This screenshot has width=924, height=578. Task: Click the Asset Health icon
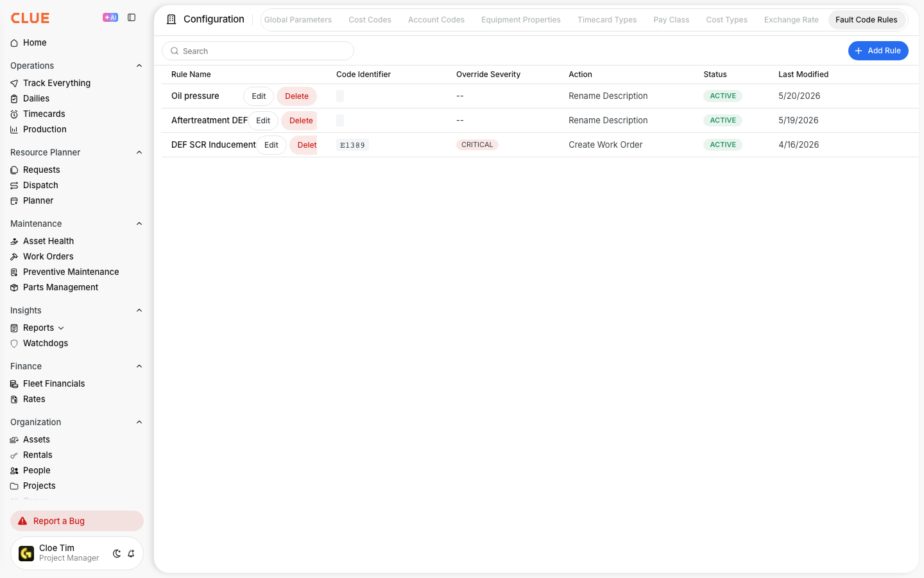[14, 241]
